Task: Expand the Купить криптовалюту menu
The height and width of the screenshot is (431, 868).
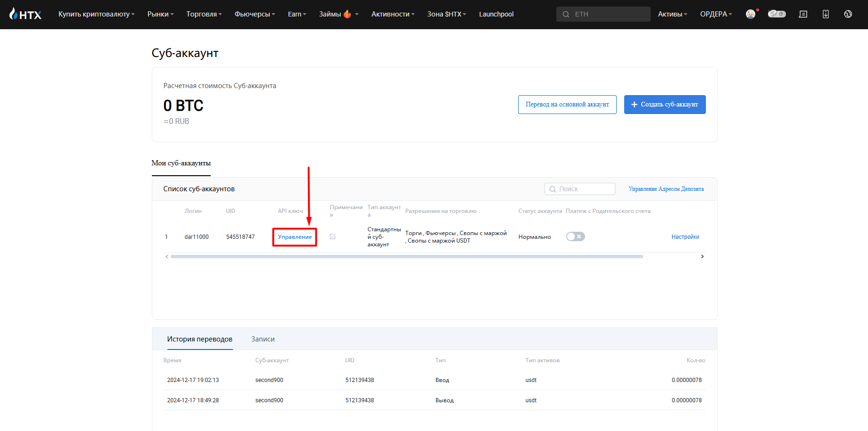Action: (96, 14)
